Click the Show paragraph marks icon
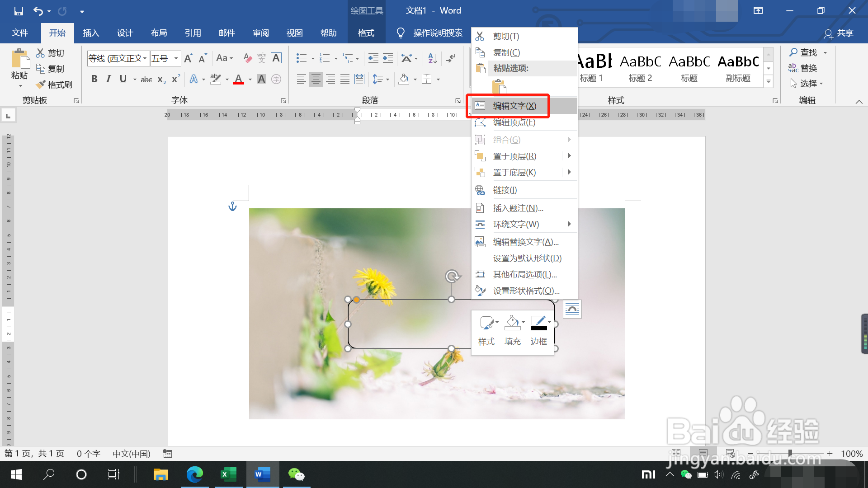The height and width of the screenshot is (488, 868). pos(451,58)
